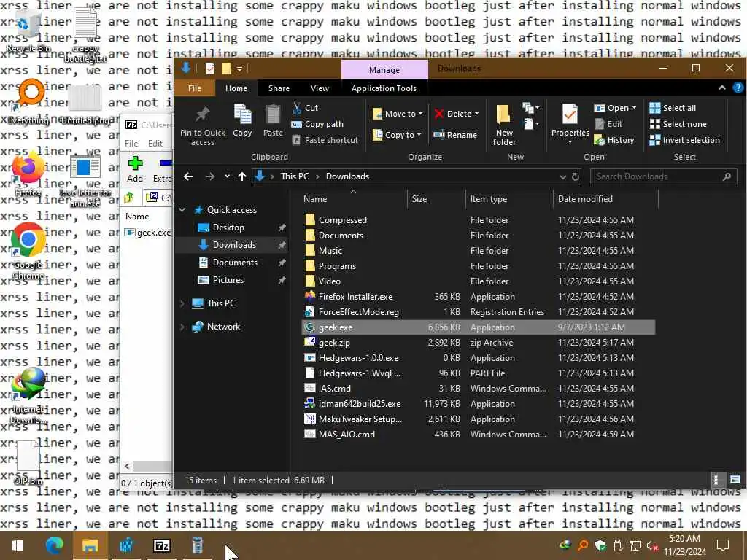The height and width of the screenshot is (560, 747).
Task: Open the Delete dropdown arrow
Action: (x=476, y=114)
